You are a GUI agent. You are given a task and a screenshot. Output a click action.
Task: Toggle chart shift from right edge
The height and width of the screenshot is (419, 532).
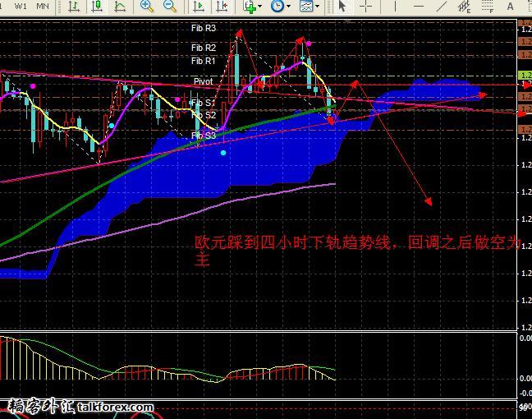pos(222,7)
